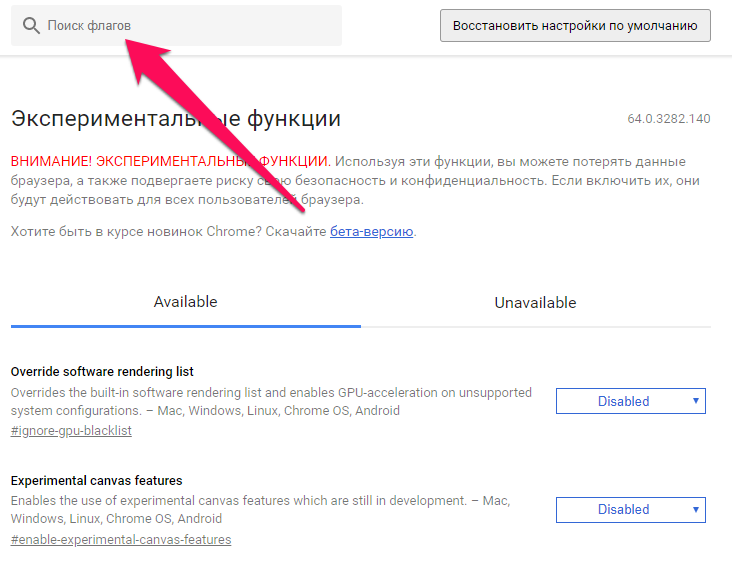
Task: Open the Override software rendering list dropdown
Action: click(x=630, y=401)
